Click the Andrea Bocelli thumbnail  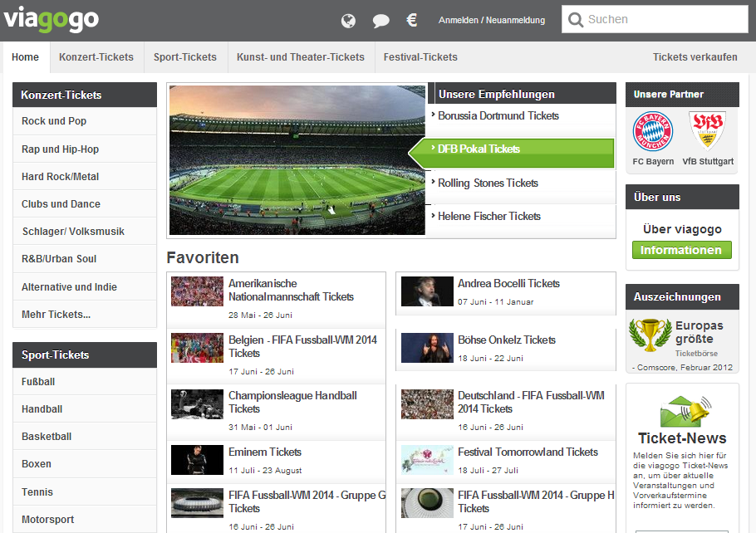click(427, 291)
